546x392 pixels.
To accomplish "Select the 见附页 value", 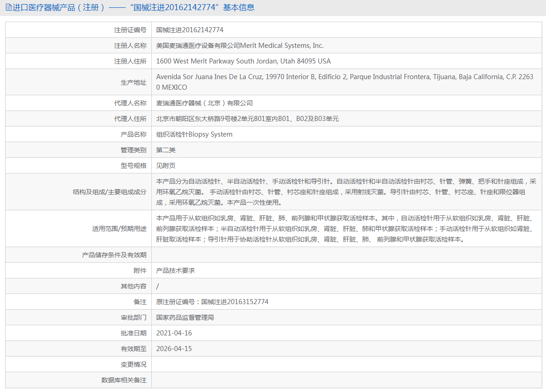I will pos(166,166).
